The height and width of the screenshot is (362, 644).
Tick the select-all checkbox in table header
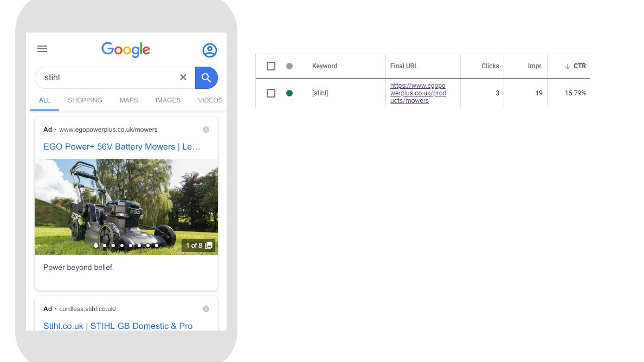(271, 66)
